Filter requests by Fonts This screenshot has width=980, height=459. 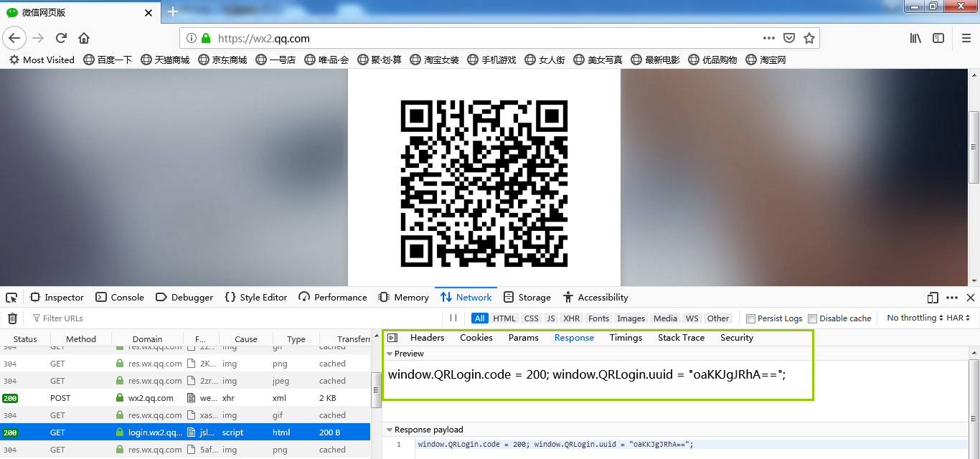click(x=598, y=318)
